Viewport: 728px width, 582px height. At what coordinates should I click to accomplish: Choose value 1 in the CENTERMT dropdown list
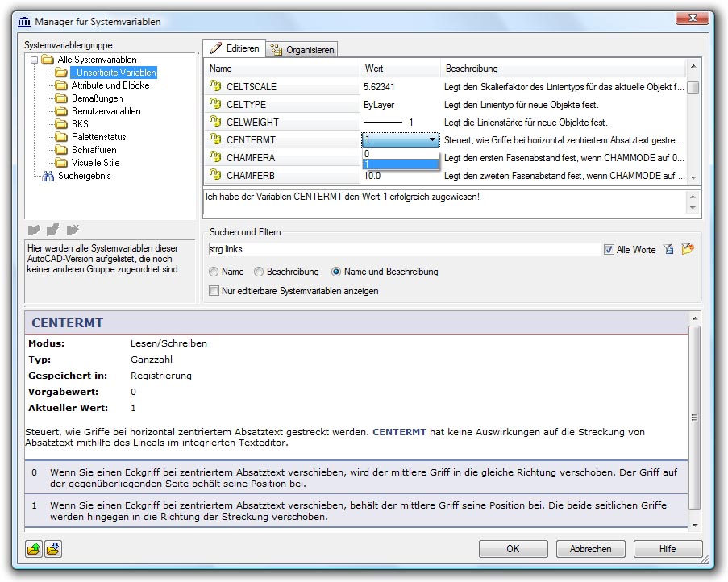pos(400,164)
